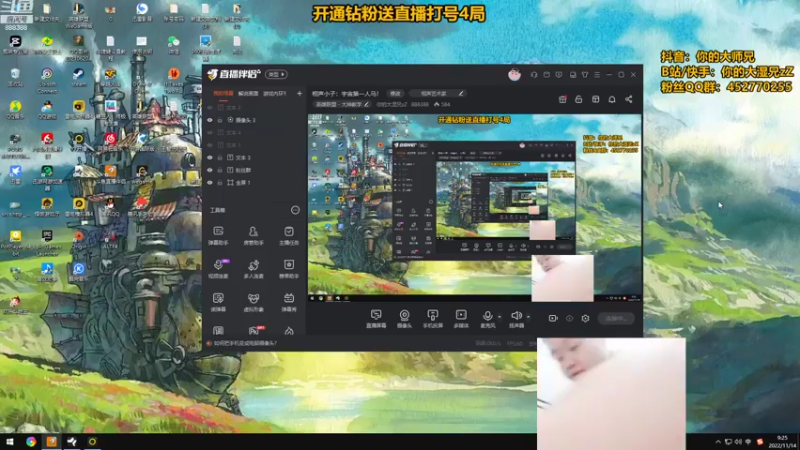
Task: Toggle visibility of 全屏 1 layer
Action: click(x=210, y=182)
